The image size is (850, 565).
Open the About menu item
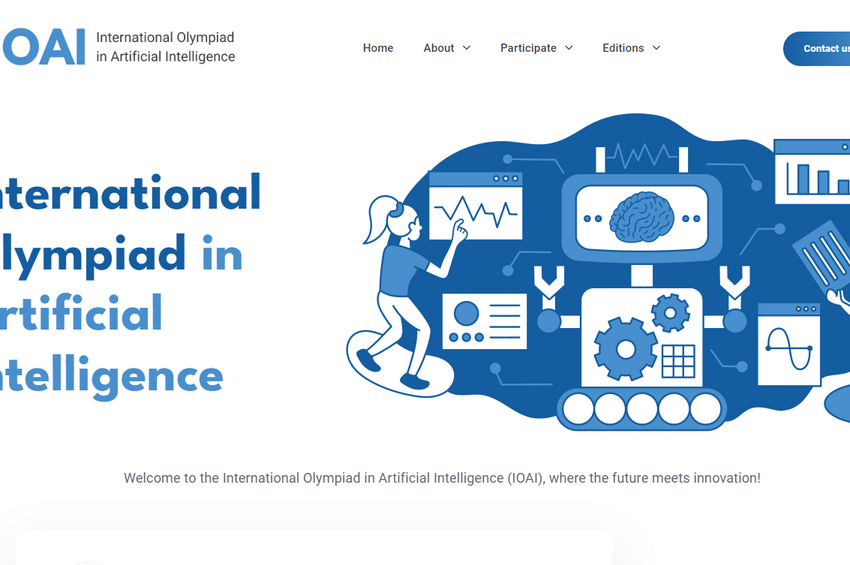pyautogui.click(x=438, y=48)
